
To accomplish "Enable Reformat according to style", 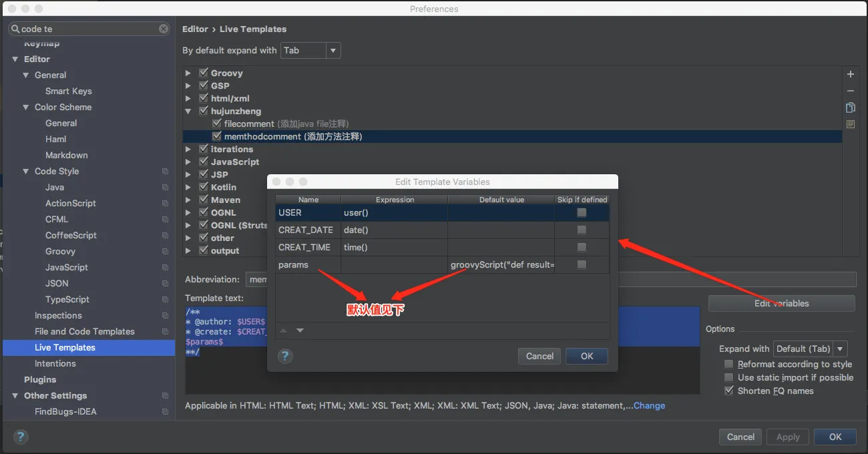I will (729, 364).
